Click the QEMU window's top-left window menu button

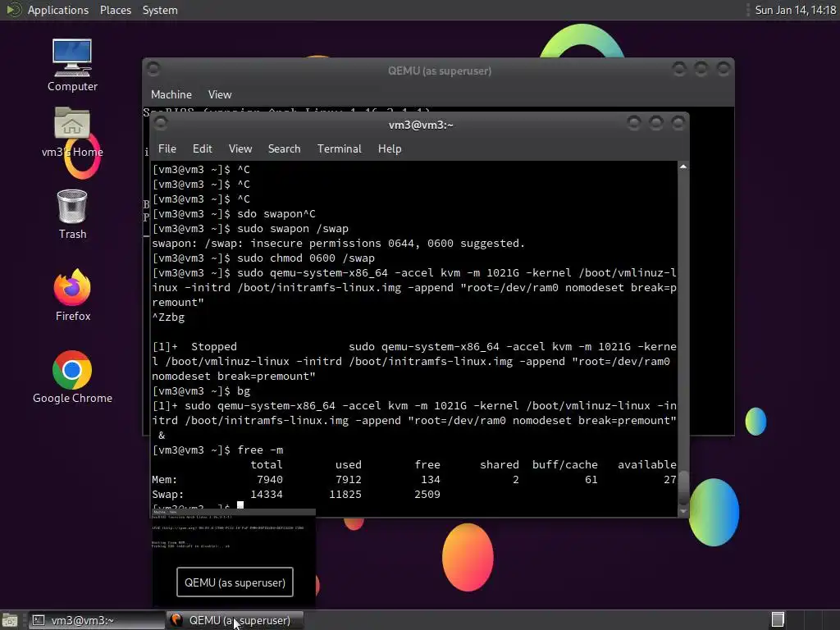point(153,69)
